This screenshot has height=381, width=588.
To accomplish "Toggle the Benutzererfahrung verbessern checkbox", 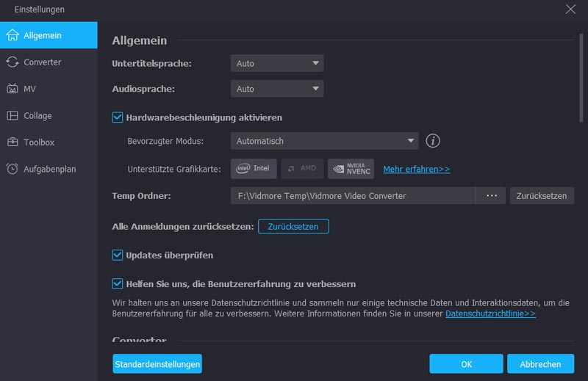I will click(117, 283).
